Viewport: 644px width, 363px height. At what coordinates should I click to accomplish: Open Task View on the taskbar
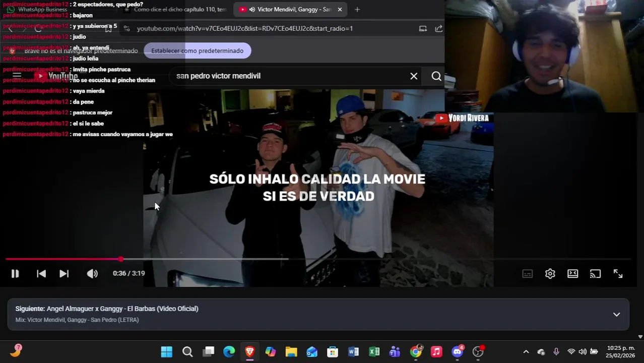tap(209, 352)
